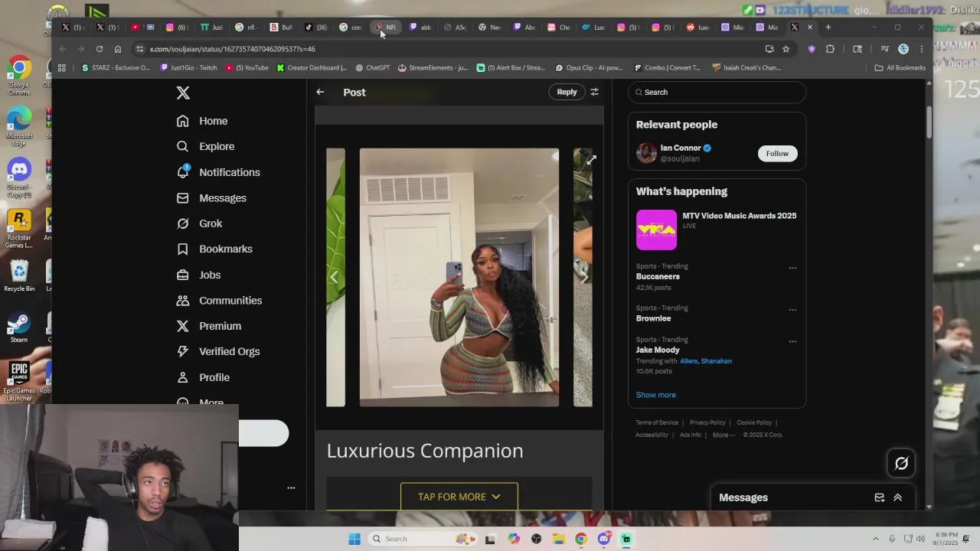The width and height of the screenshot is (980, 551).
Task: Switch to the NFL browser tab
Action: point(386,28)
